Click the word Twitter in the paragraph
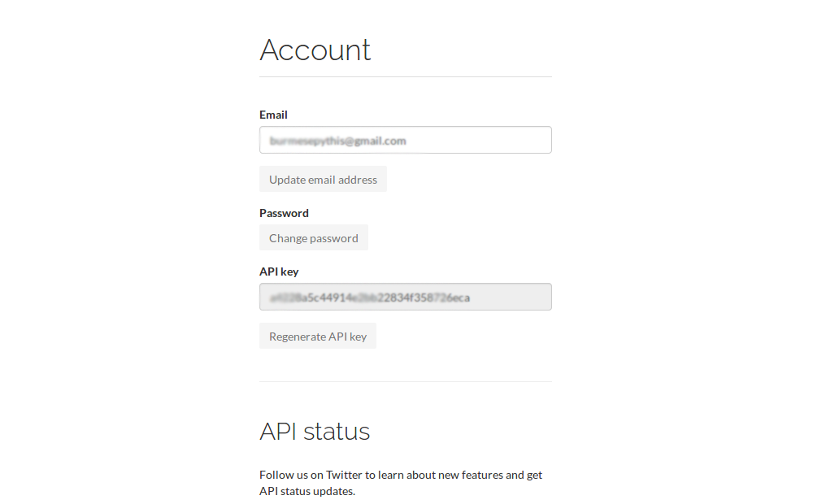The image size is (826, 504). [x=344, y=475]
